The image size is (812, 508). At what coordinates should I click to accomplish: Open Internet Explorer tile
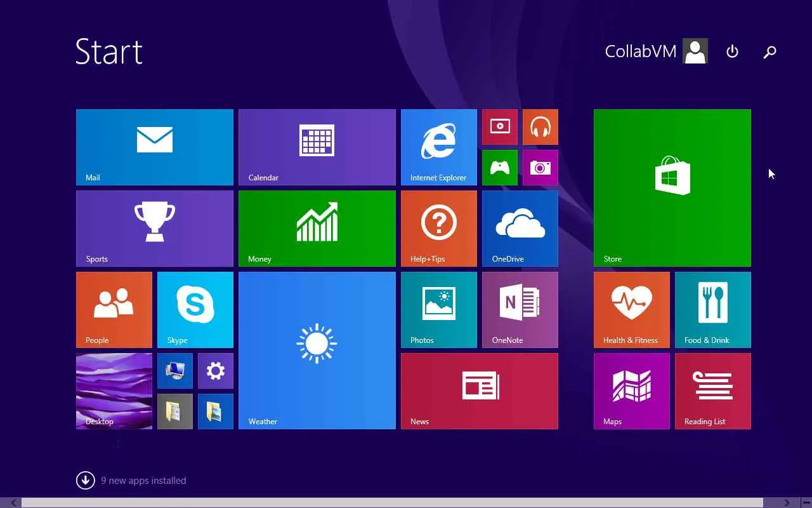tap(439, 147)
